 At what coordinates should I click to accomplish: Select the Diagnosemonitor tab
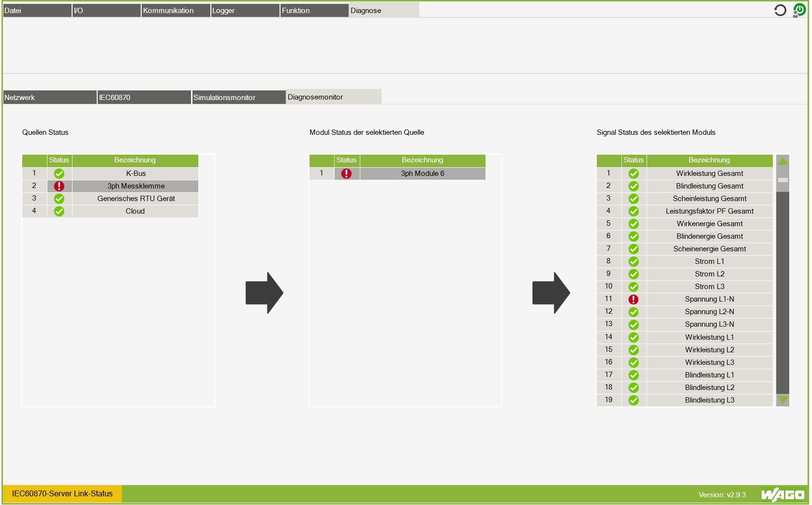334,97
